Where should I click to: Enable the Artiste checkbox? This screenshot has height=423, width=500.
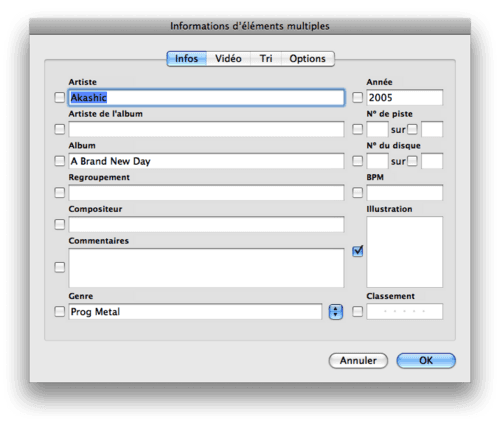60,98
